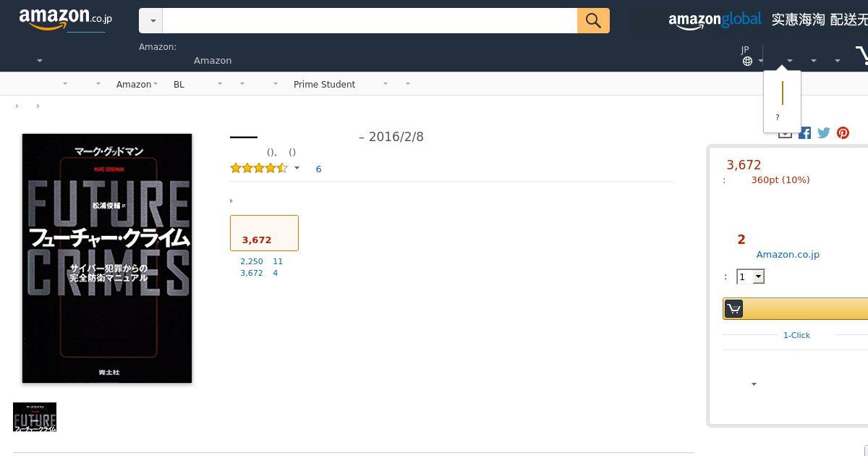This screenshot has width=868, height=456.
Task: Open the Amazon nav menu dropdown
Action: point(137,85)
